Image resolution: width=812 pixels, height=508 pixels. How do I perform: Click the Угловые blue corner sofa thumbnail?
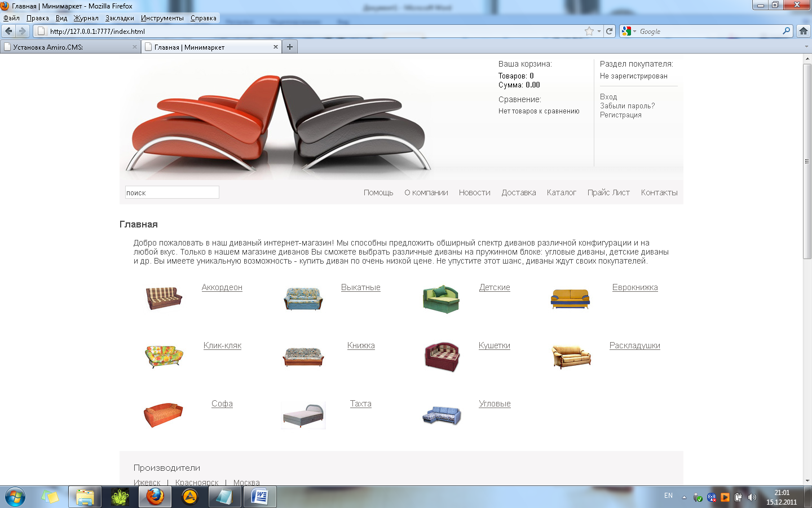click(x=442, y=415)
